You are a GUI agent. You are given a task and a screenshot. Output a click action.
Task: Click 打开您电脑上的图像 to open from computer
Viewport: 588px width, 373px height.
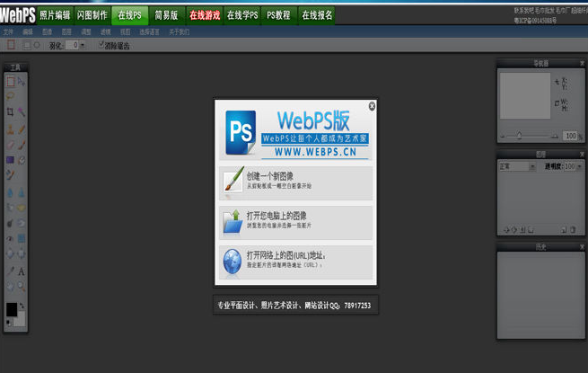click(x=296, y=221)
